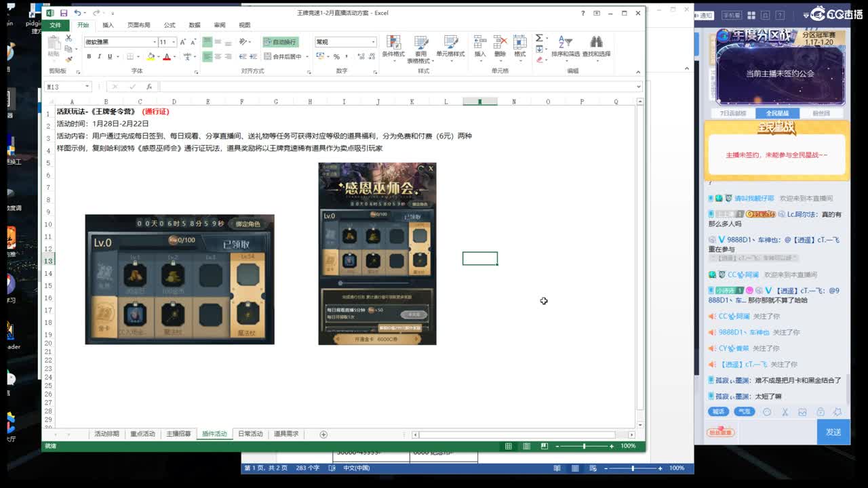Screen dimensions: 868x488
Task: Select the 重点活动 sheet tab
Action: (142, 434)
